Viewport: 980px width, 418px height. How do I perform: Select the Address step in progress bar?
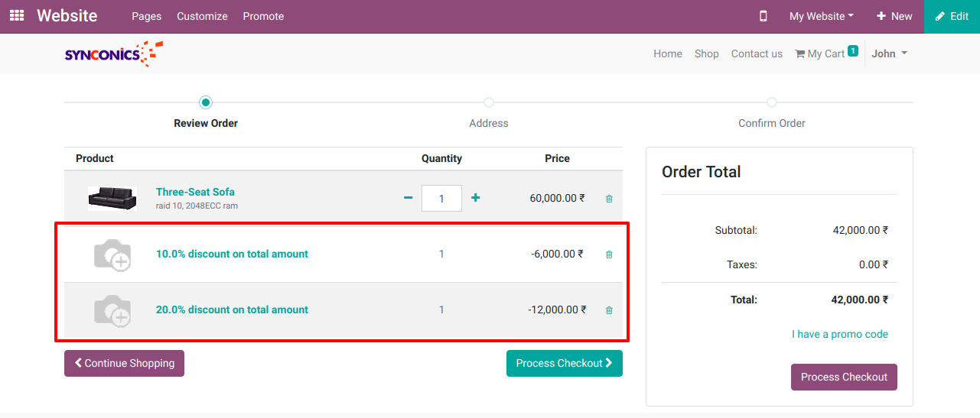point(489,103)
